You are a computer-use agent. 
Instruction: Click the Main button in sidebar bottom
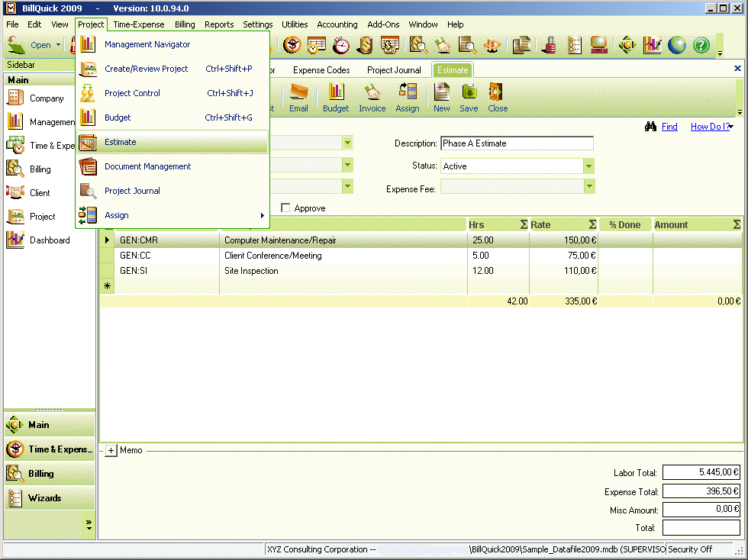(x=50, y=424)
